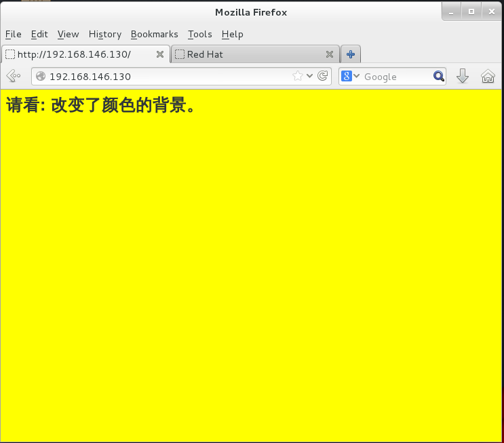Reload the current page
The height and width of the screenshot is (443, 504).
(x=322, y=76)
